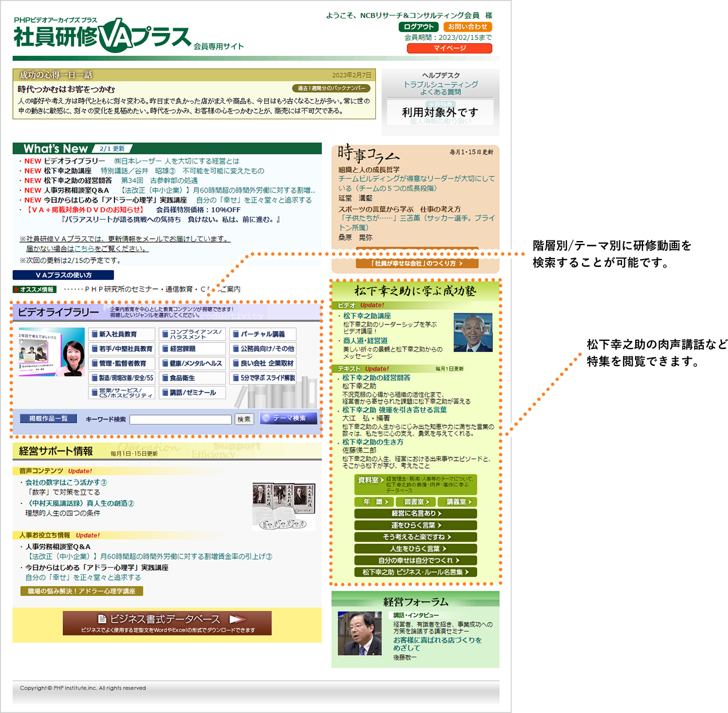This screenshot has height=713, width=728.
Task: Open 松下幸之助講座 video link
Action: 367,316
